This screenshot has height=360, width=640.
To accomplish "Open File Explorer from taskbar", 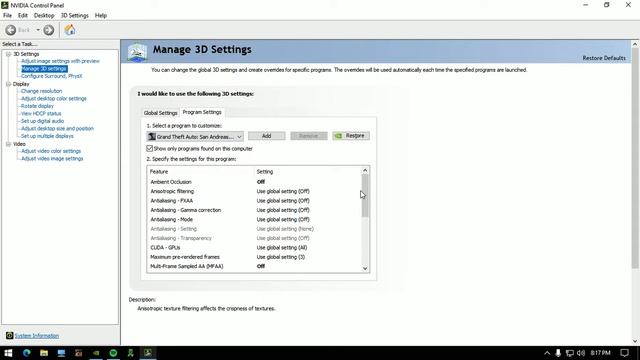I will pos(44,353).
